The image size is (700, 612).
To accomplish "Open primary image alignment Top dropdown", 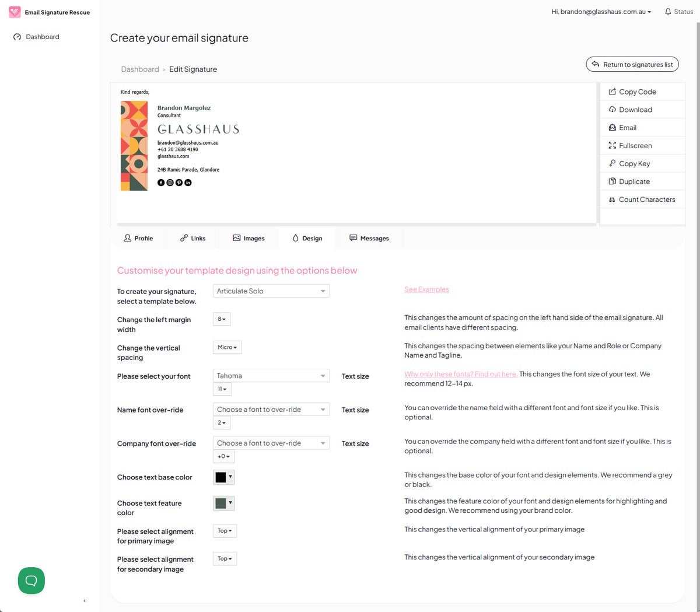I will 225,531.
